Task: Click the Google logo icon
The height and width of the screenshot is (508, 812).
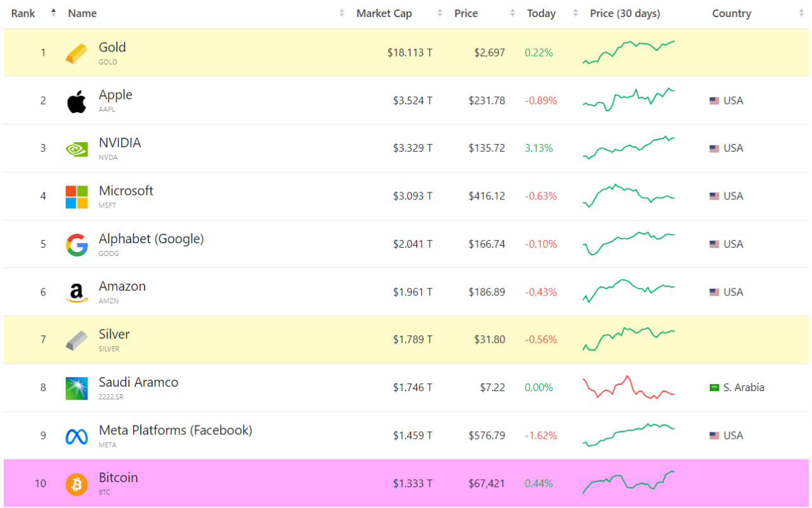Action: (77, 245)
